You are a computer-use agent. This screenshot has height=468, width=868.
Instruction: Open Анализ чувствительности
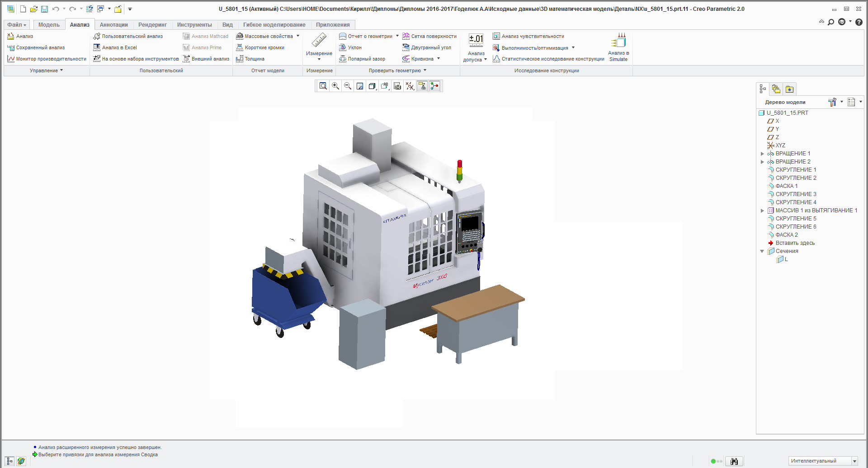point(528,36)
